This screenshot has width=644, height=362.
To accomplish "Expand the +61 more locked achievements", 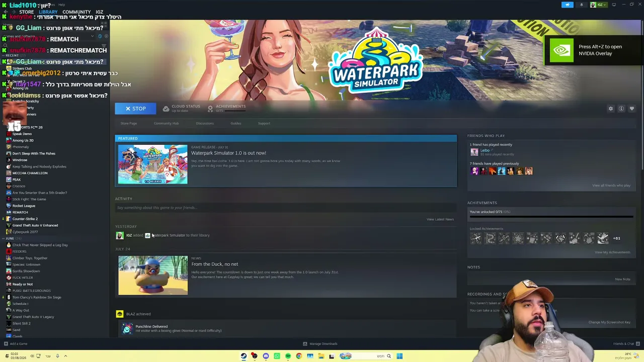I will pyautogui.click(x=617, y=238).
